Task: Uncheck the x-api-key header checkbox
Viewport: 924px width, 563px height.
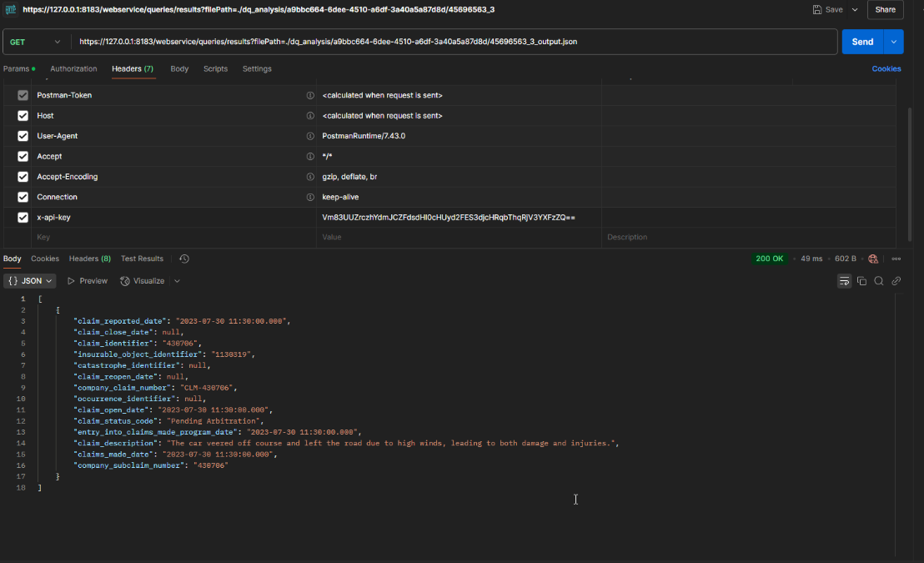Action: click(23, 217)
